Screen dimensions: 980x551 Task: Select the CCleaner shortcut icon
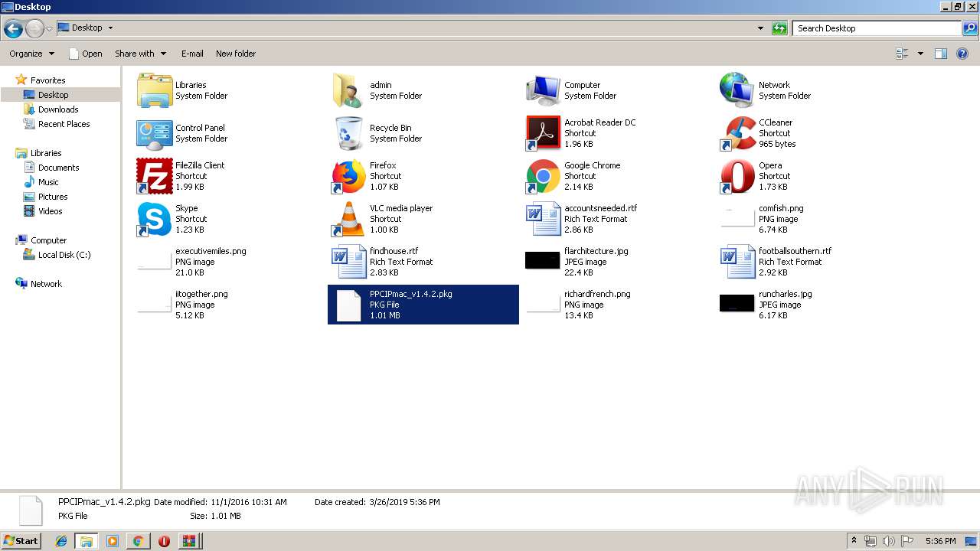pos(738,133)
